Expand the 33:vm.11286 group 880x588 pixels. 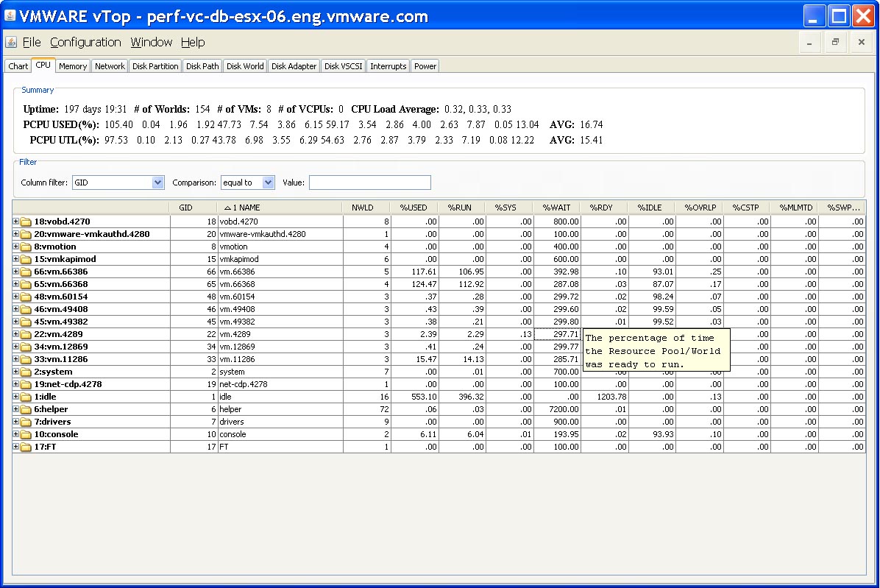16,359
